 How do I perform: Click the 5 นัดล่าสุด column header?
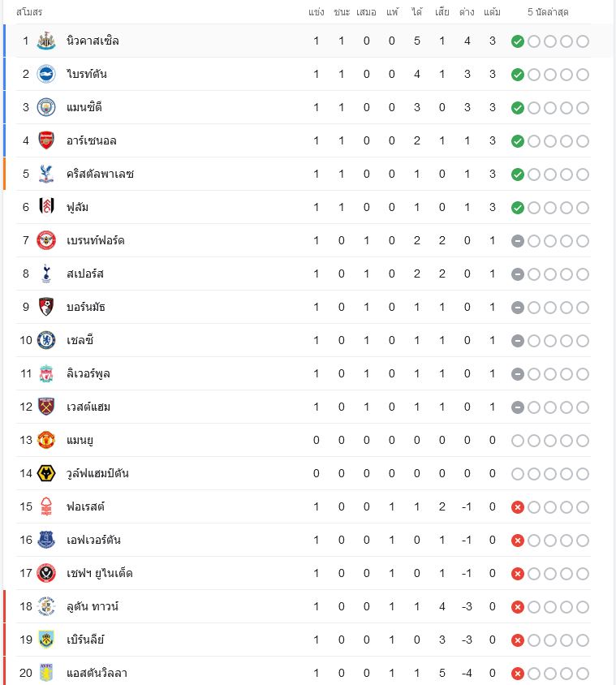548,12
